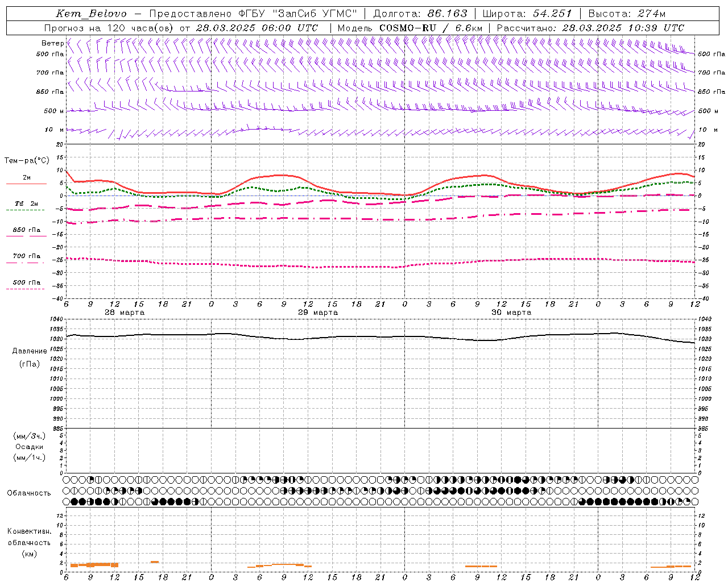
Task: Click the Модель COSMO-RU / 6.6км text
Action: point(409,28)
